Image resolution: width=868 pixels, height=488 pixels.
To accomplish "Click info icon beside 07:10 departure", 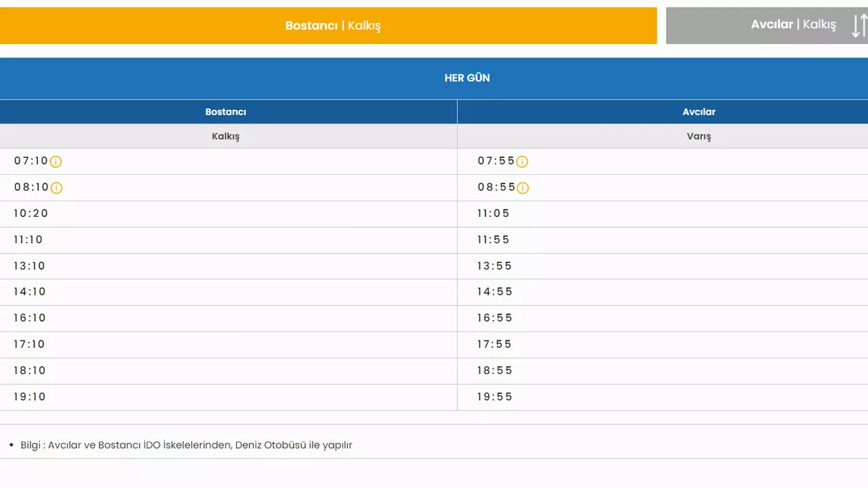I will pyautogui.click(x=56, y=162).
